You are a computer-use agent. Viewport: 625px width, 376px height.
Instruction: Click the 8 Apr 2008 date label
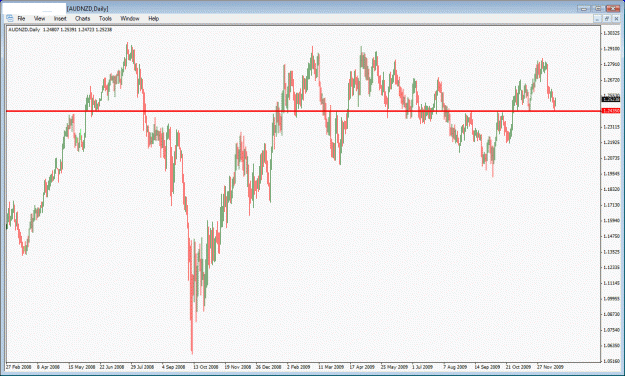pyautogui.click(x=49, y=367)
